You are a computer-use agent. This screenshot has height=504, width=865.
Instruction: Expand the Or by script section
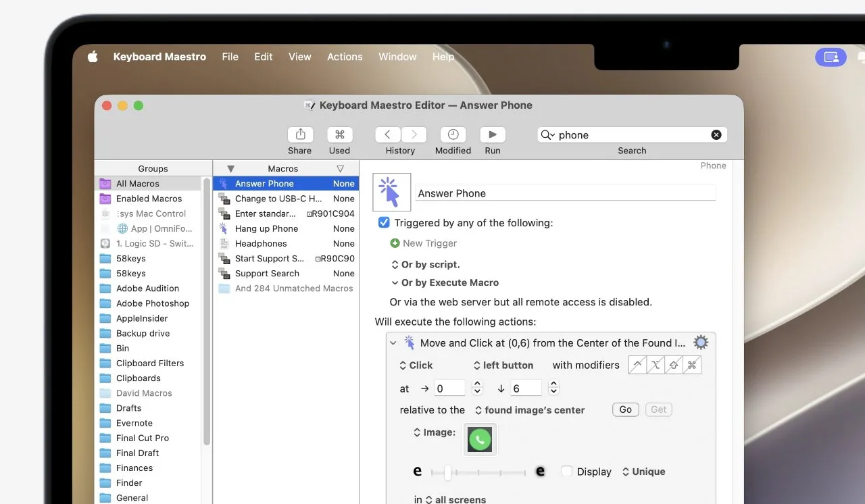point(426,265)
